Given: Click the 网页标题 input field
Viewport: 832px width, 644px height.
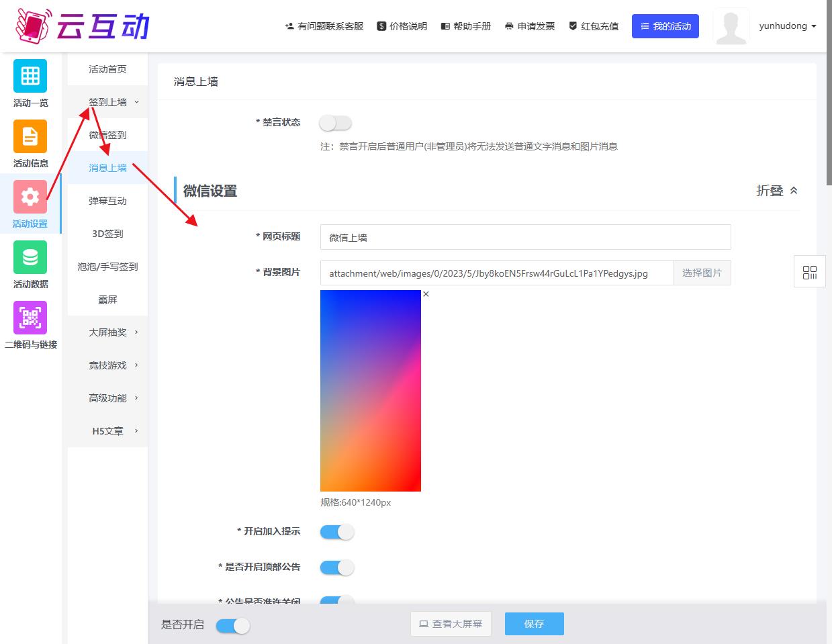Looking at the screenshot, I should click(525, 237).
